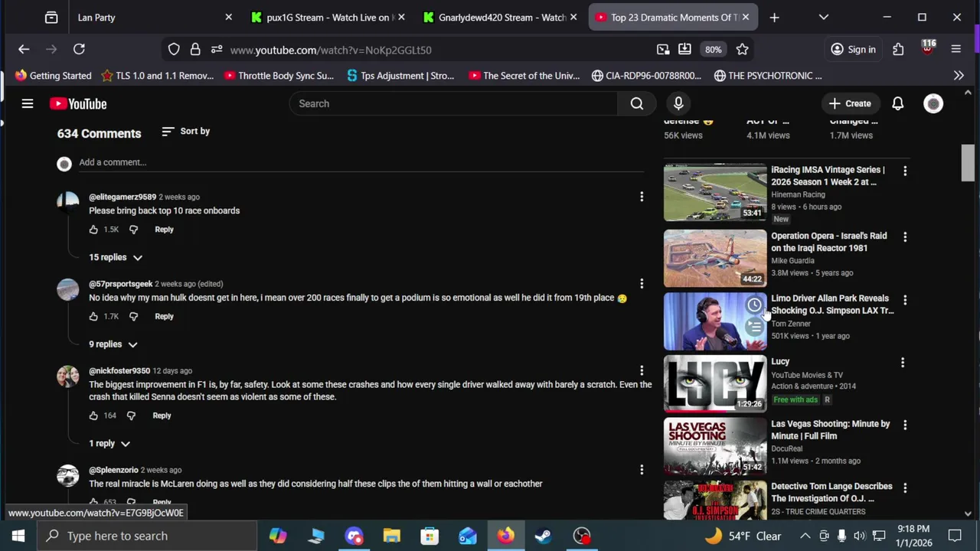Screen dimensions: 980x551
Task: Like the comment by @elitegamerz9589
Action: (x=93, y=230)
